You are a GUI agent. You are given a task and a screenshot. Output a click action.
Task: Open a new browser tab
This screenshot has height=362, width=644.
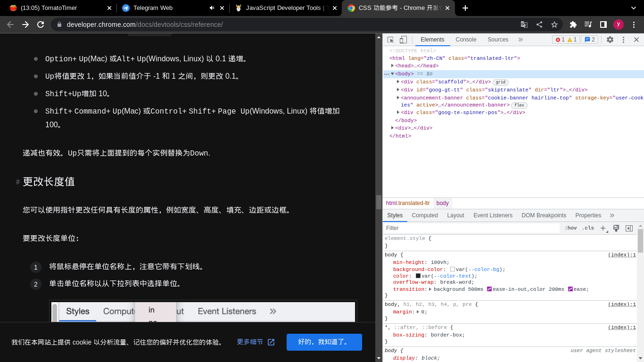(x=465, y=8)
